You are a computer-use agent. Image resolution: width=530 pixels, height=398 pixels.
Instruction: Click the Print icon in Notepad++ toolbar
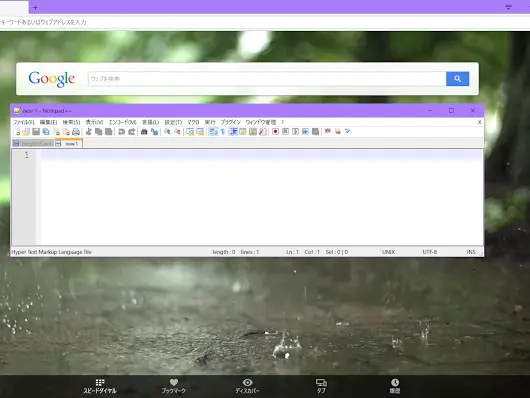(x=76, y=132)
